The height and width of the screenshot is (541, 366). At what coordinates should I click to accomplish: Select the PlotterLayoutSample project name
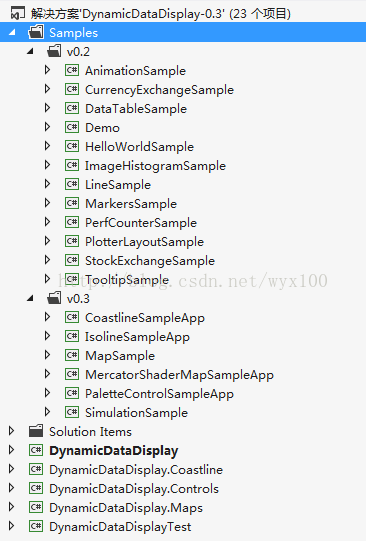144,242
